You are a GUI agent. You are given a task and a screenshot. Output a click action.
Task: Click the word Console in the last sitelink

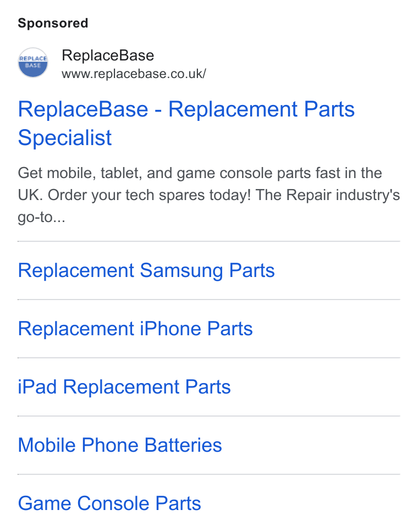113,503
